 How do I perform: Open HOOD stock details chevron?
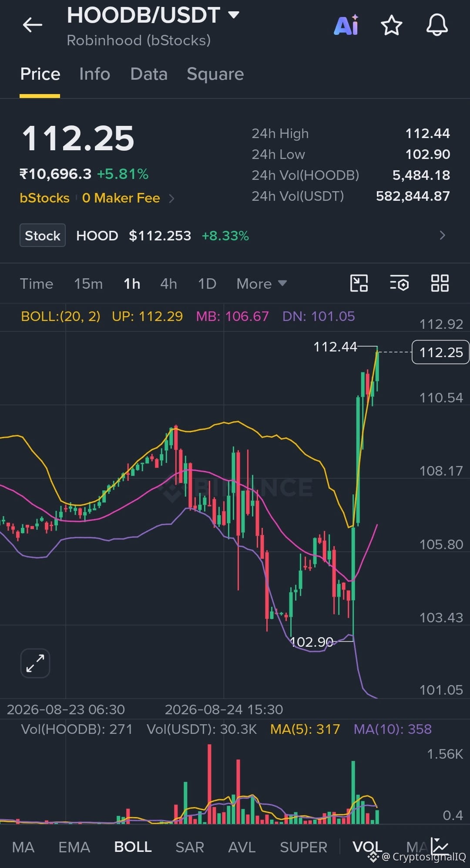tap(443, 236)
